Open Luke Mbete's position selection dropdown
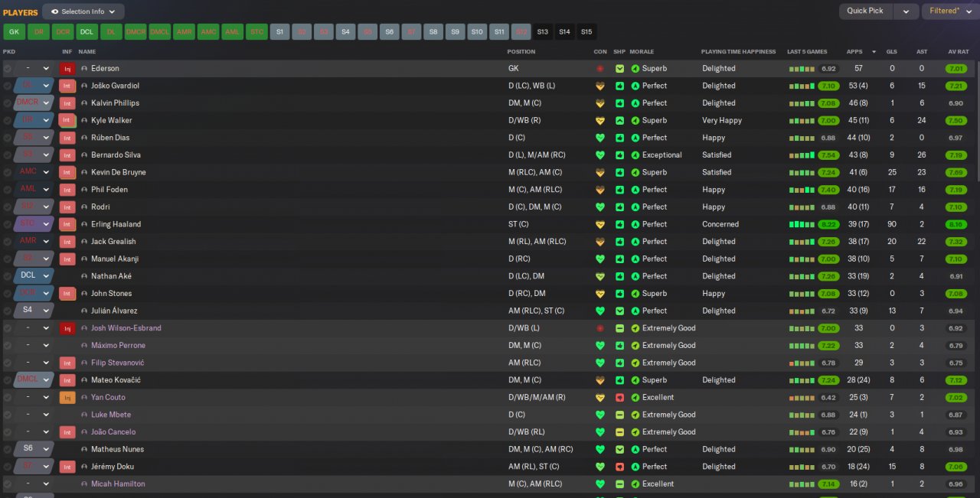Screen dimensions: 980x498 point(33,415)
